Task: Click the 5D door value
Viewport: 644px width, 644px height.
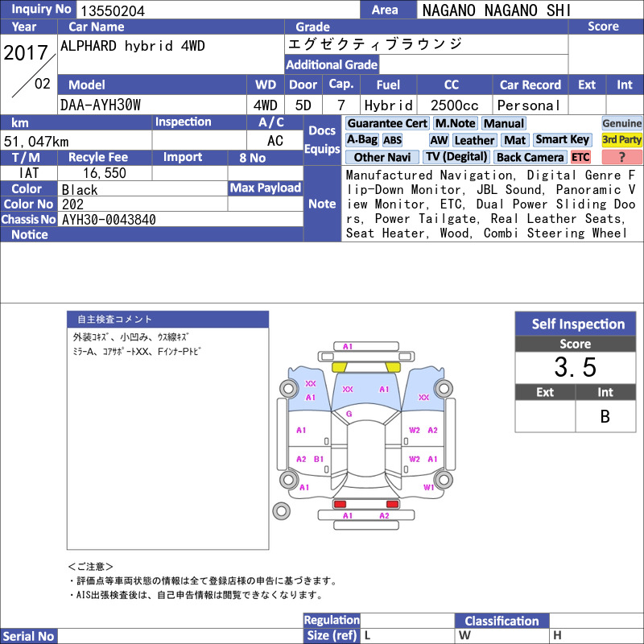Action: pyautogui.click(x=303, y=105)
